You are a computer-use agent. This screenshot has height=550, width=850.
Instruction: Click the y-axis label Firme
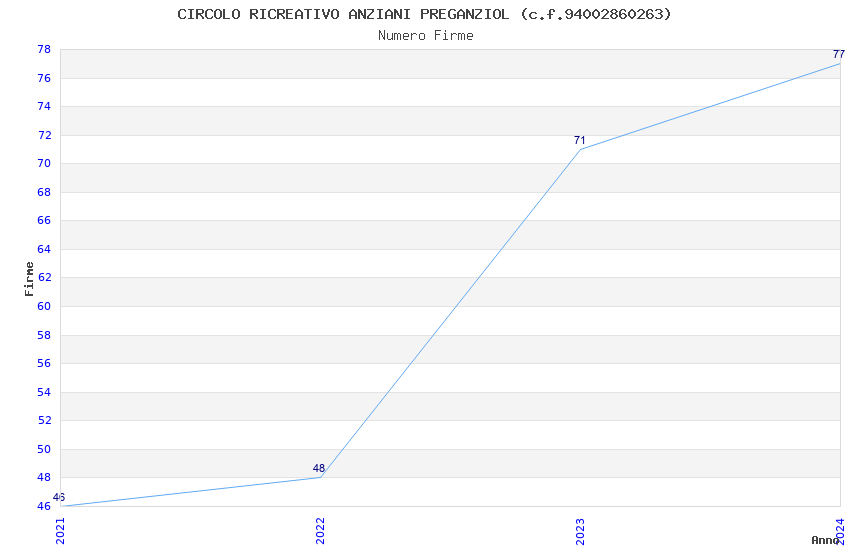pos(29,279)
